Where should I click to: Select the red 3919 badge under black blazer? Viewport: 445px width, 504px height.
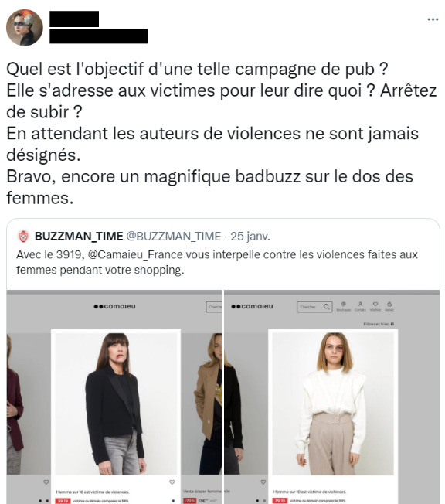(63, 501)
